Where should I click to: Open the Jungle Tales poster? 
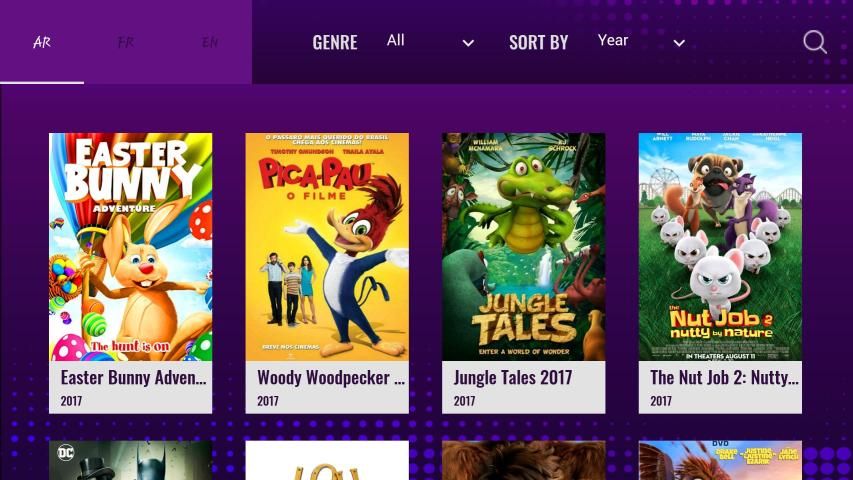click(x=523, y=247)
